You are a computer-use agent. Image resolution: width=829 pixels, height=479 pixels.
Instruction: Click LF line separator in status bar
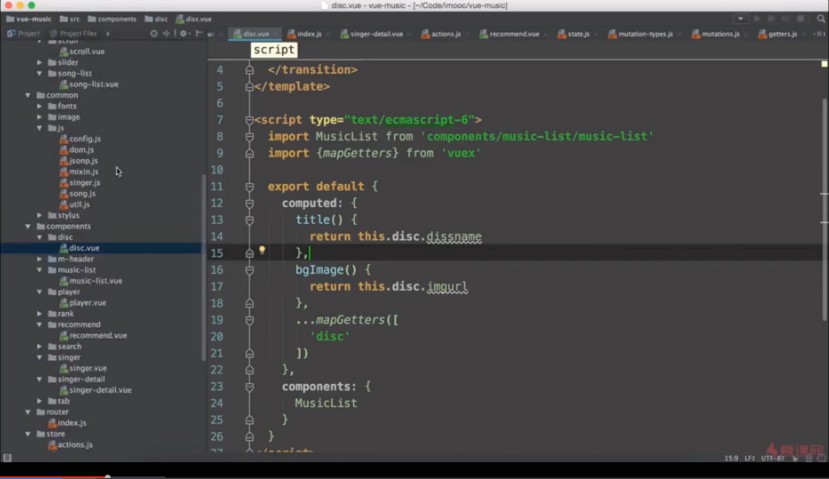tap(750, 458)
